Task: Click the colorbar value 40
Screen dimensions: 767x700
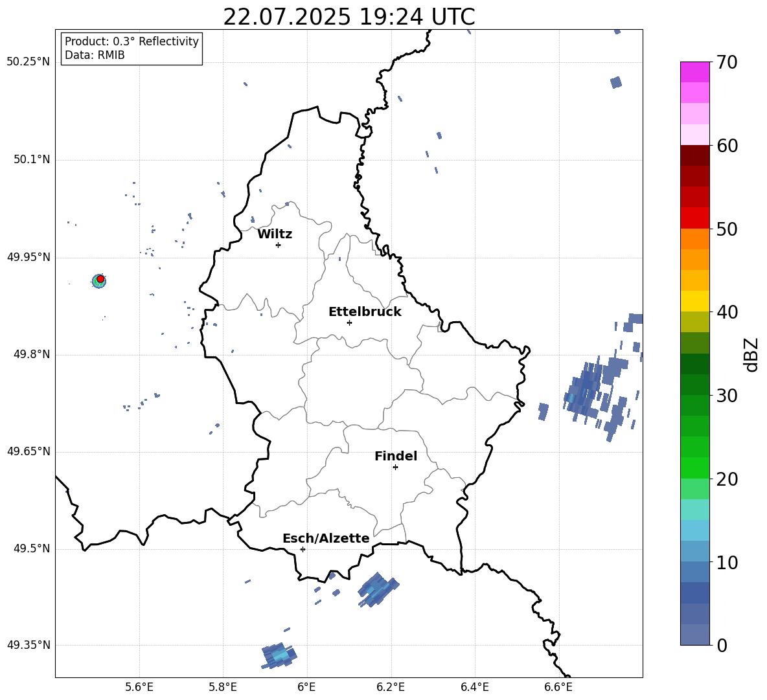Action: tap(727, 312)
